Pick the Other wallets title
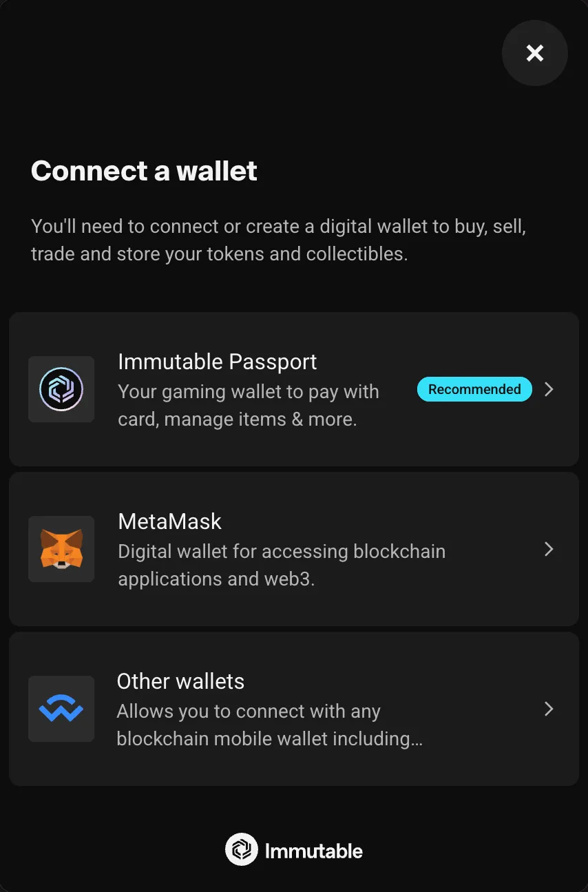 click(180, 681)
